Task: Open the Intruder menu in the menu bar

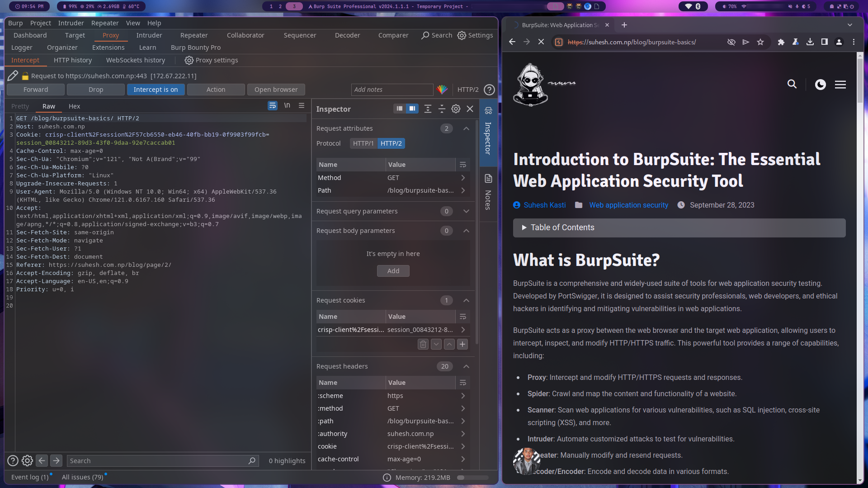Action: coord(71,23)
